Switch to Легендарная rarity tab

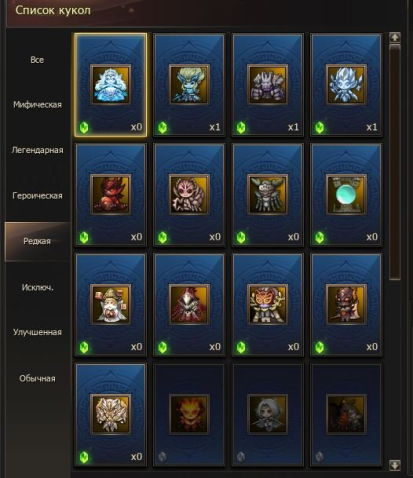point(37,150)
